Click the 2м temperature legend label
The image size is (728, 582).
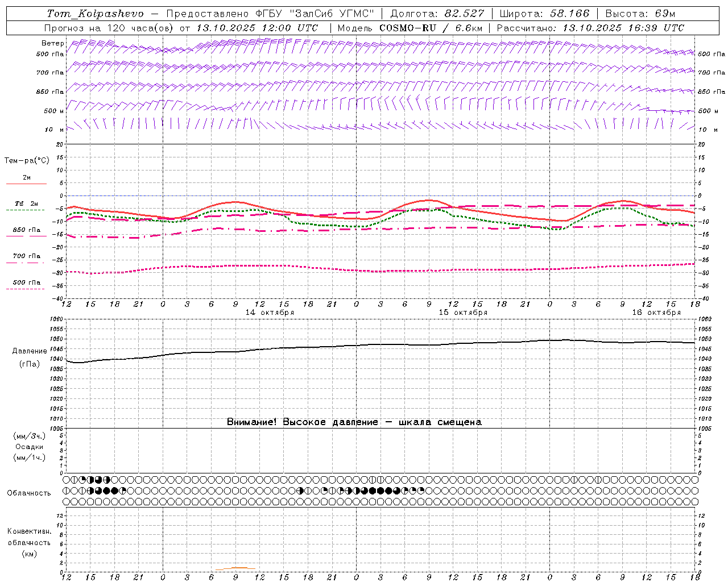pos(27,178)
